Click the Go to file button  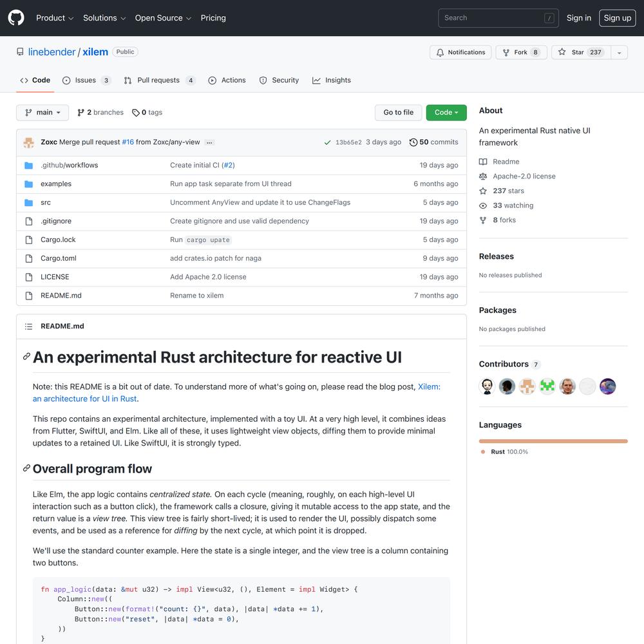click(x=399, y=113)
